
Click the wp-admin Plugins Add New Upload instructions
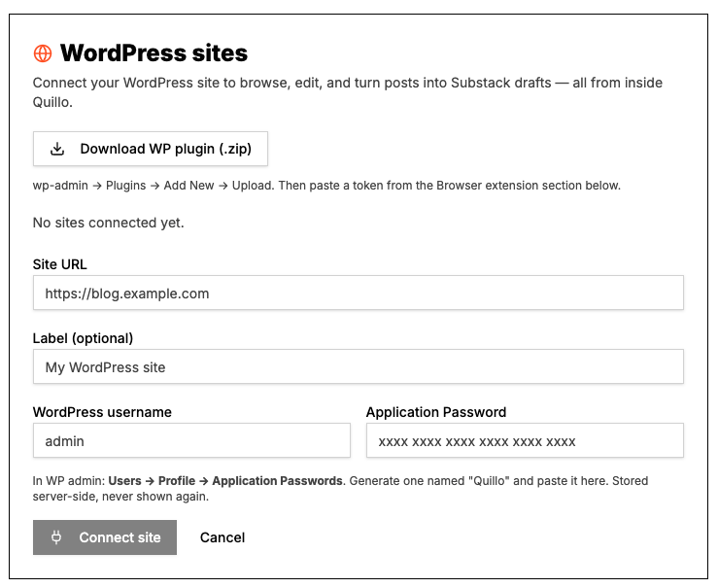point(326,186)
